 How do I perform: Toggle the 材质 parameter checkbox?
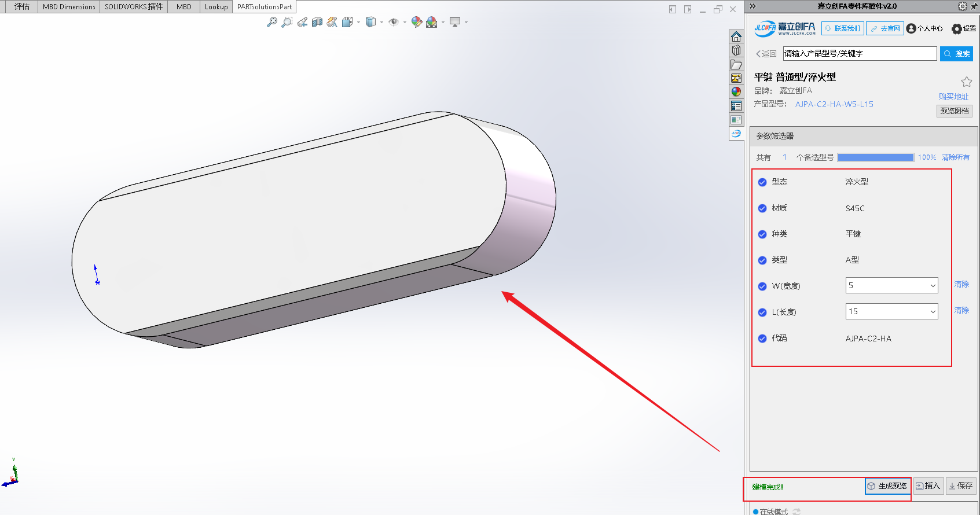(x=762, y=208)
